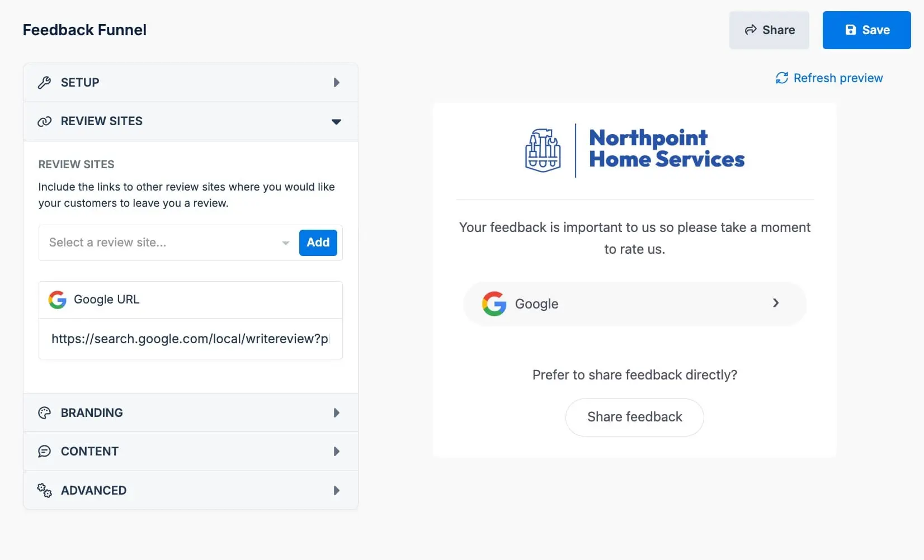Screen dimensions: 924x560
Task: Edit the Google URL input field
Action: (x=191, y=339)
